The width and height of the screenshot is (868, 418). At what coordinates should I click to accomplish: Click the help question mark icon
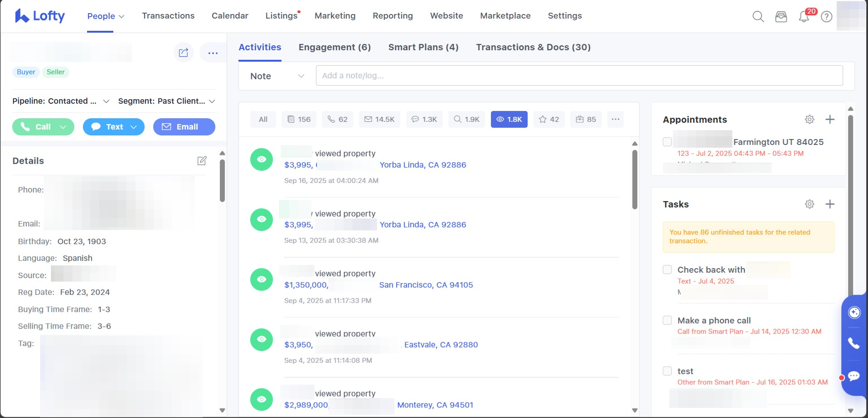click(826, 17)
